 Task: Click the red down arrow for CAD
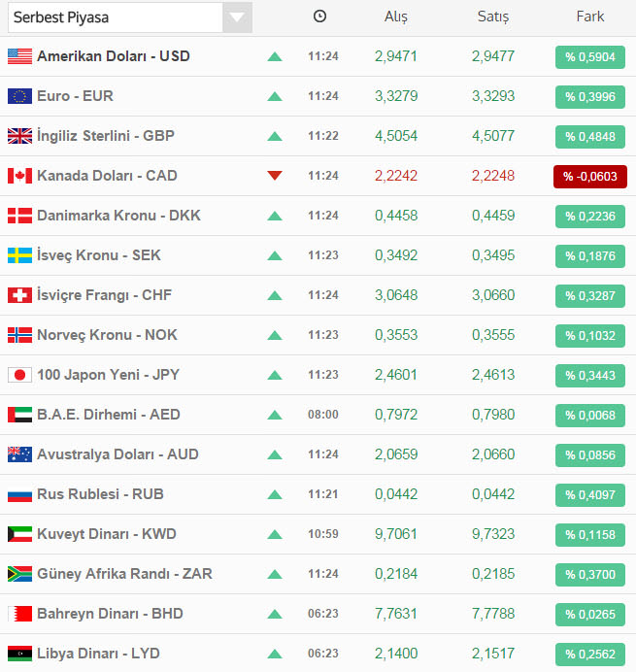[275, 176]
